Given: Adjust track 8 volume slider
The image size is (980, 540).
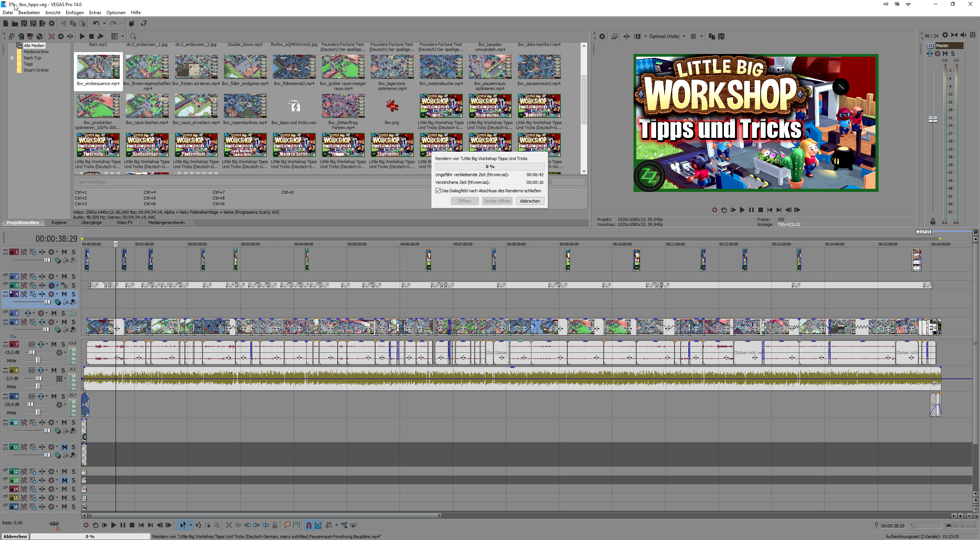Looking at the screenshot, I should 38,378.
